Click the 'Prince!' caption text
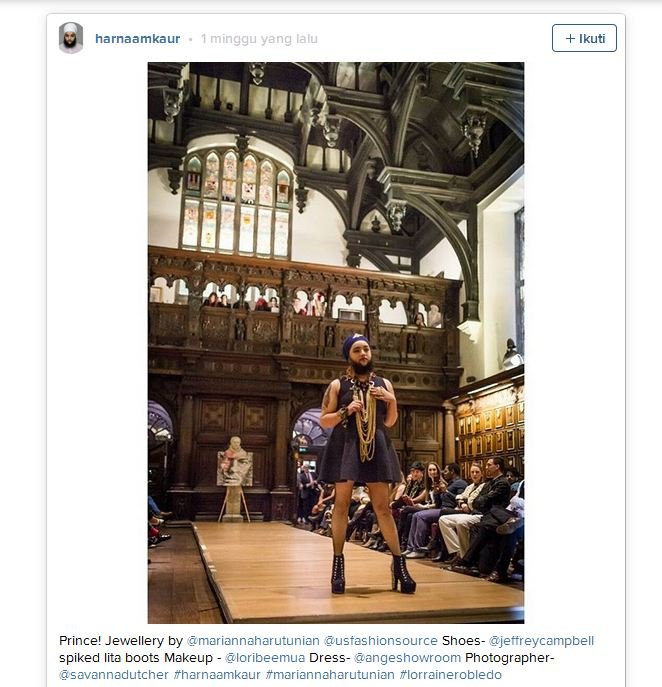 pyautogui.click(x=81, y=640)
